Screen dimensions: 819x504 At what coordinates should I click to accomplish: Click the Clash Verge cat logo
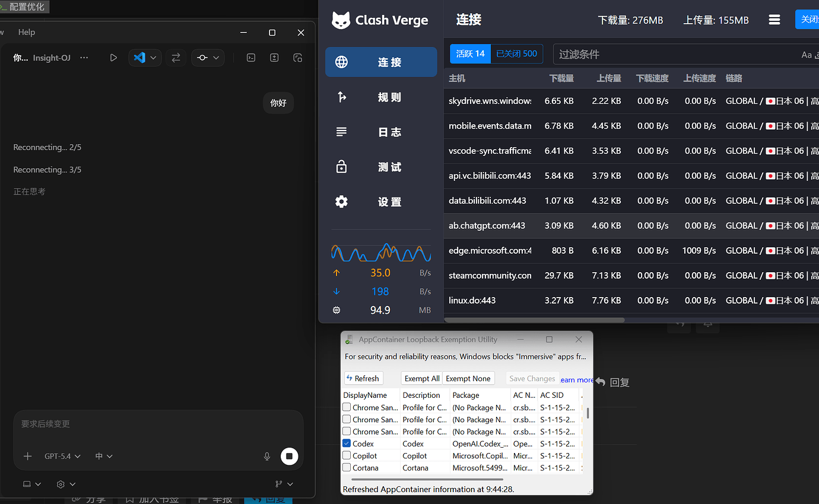341,20
